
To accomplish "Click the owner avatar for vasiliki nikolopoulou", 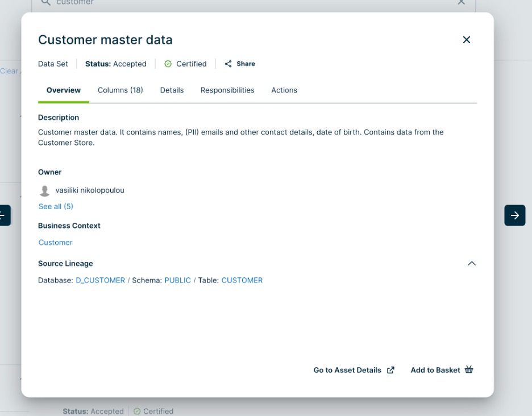I will click(44, 191).
